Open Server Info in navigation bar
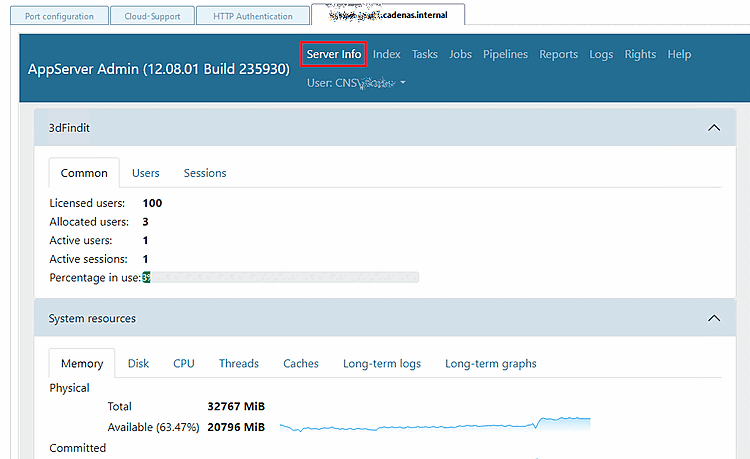750x459 pixels. (334, 54)
